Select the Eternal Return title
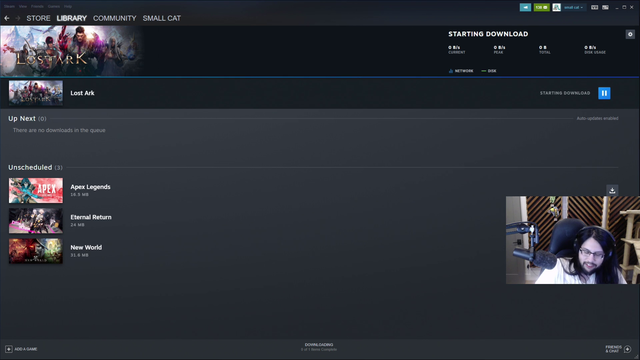640x360 pixels. [91, 217]
